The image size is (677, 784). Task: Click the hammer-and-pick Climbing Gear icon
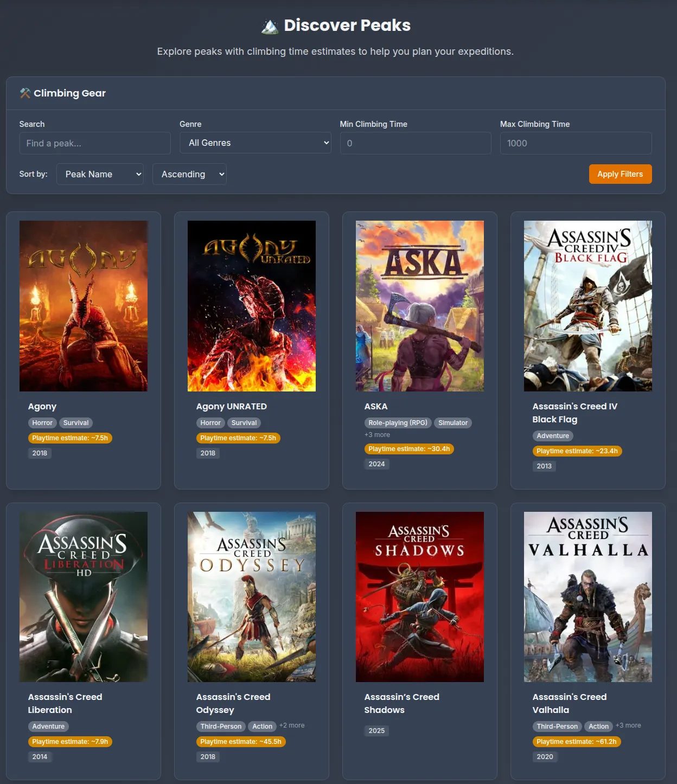tap(25, 93)
